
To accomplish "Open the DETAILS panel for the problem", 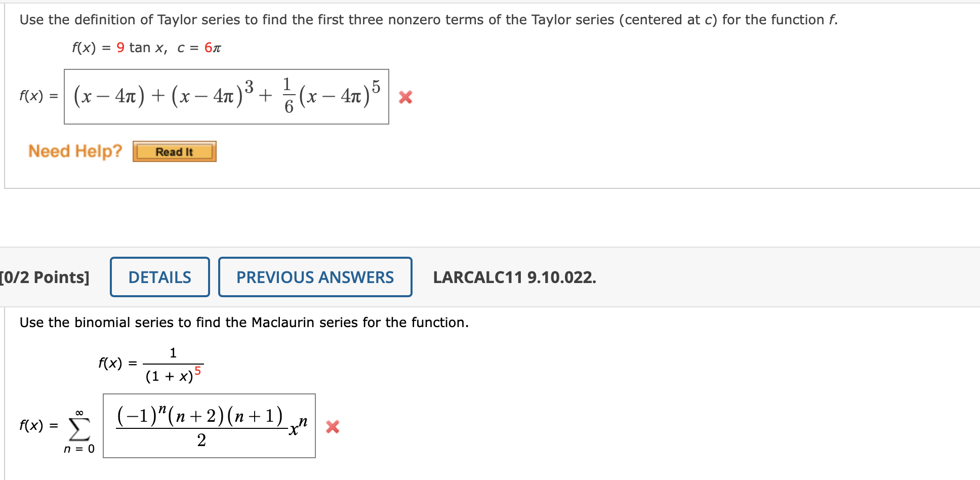I will pos(159,277).
